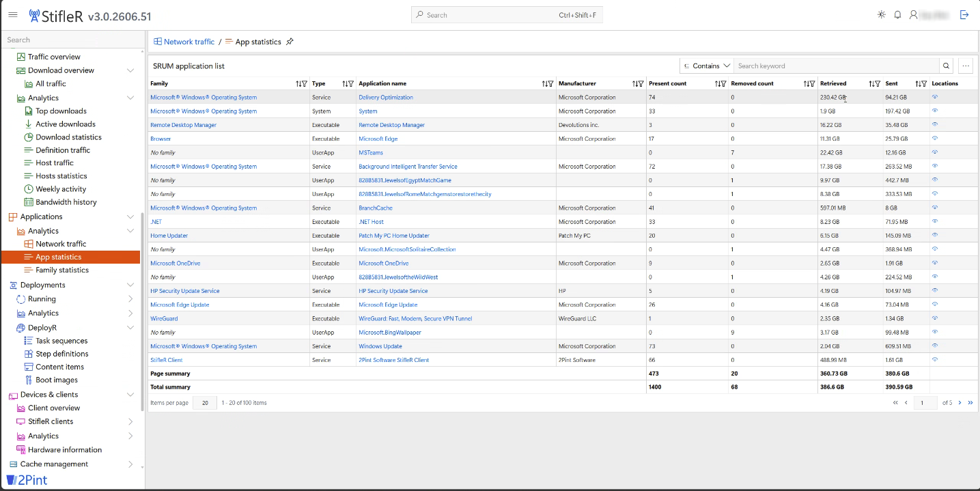Click the sidebar vertical scrollbar
The image size is (980, 491).
click(142, 312)
